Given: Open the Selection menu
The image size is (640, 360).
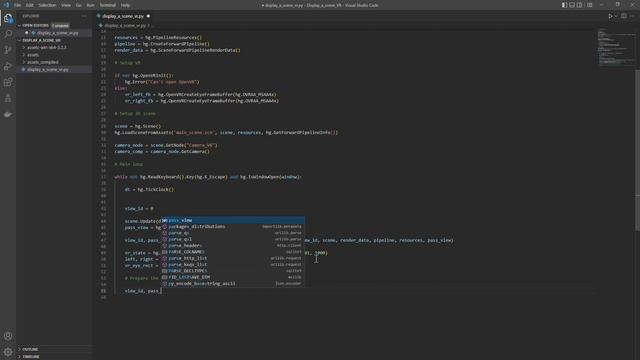Looking at the screenshot, I should pyautogui.click(x=47, y=5).
